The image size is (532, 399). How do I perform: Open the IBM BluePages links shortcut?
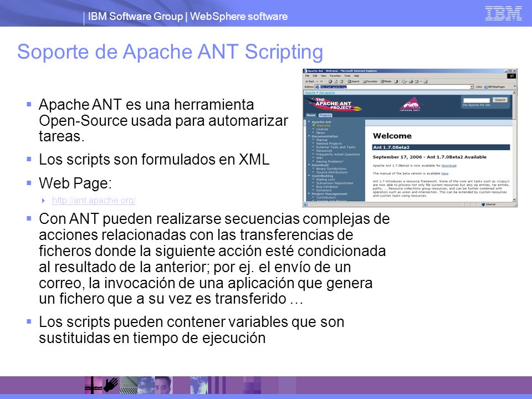click(x=494, y=87)
